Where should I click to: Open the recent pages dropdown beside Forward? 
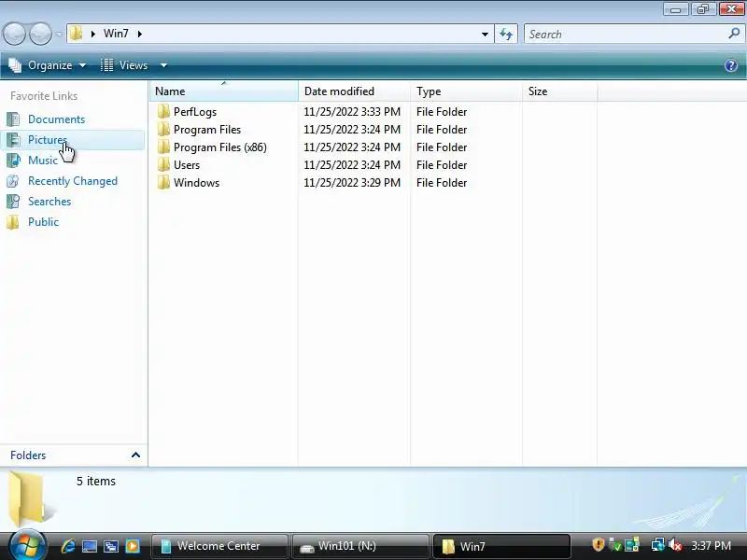[59, 35]
